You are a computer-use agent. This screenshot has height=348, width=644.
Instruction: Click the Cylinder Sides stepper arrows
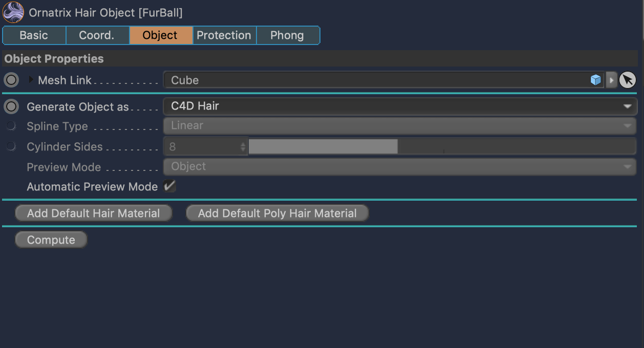pyautogui.click(x=243, y=147)
